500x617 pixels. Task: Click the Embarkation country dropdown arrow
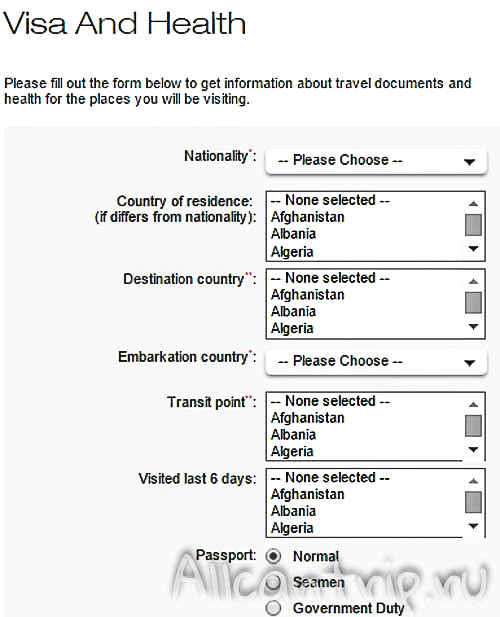469,362
